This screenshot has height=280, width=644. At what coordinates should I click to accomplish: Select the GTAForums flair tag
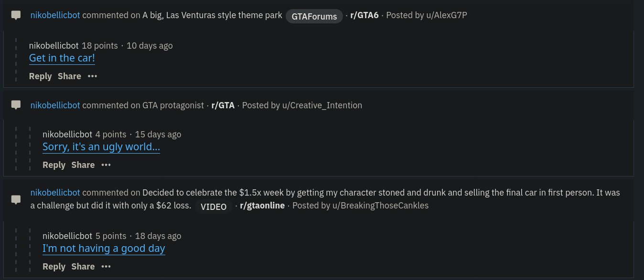click(x=314, y=16)
